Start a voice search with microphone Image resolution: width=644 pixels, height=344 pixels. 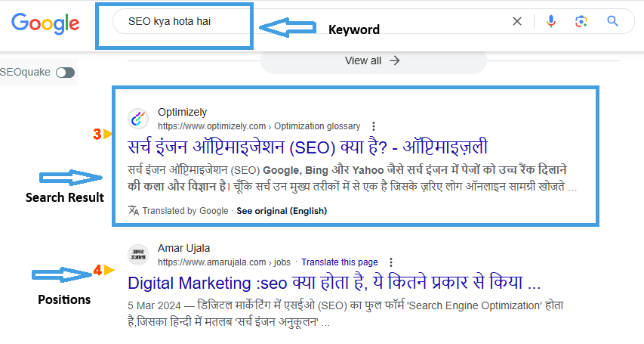(551, 21)
